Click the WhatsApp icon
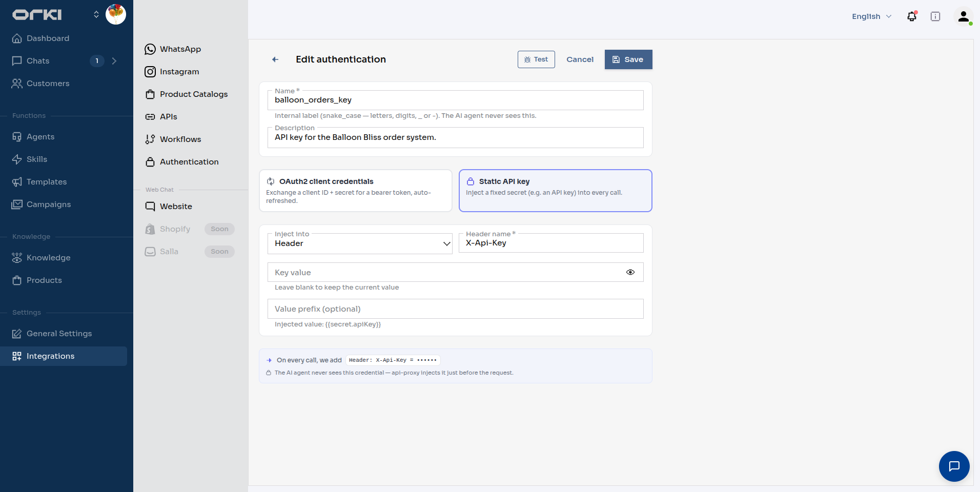The width and height of the screenshot is (980, 492). pyautogui.click(x=150, y=49)
